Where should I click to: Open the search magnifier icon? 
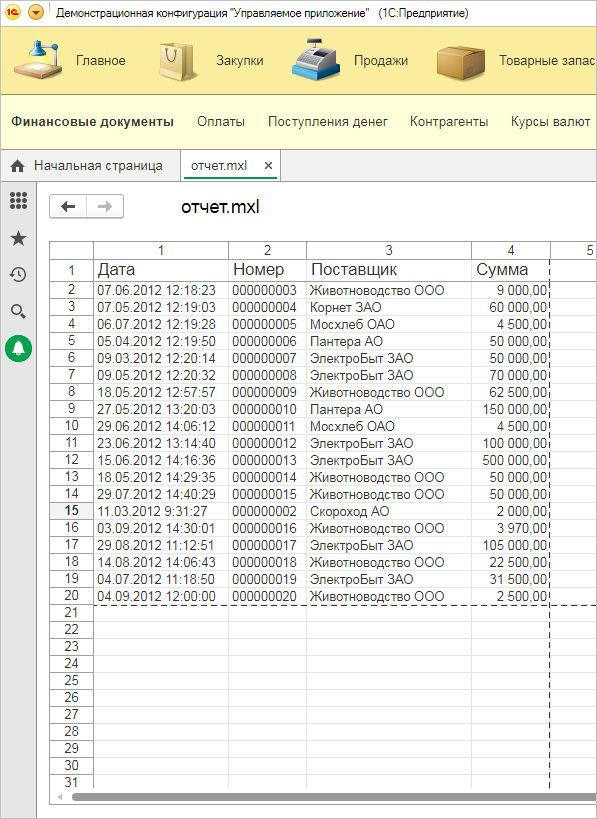(x=18, y=312)
